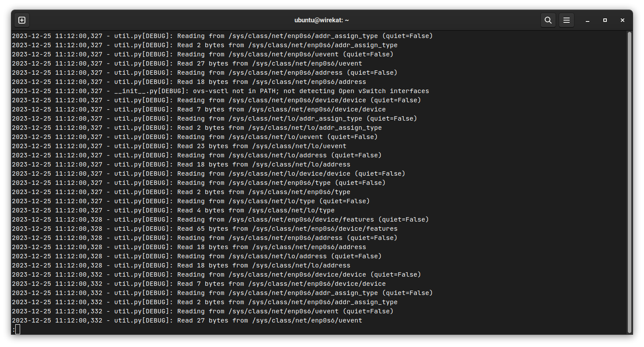Viewport: 644px width, 347px height.
Task: Maximize the terminal window
Action: [605, 20]
